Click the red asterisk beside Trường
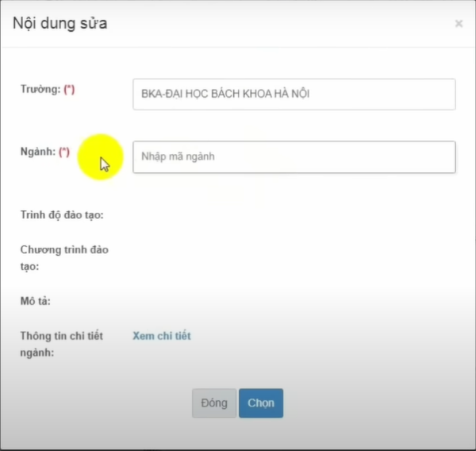Screen dimensions: 476x451 pos(69,90)
